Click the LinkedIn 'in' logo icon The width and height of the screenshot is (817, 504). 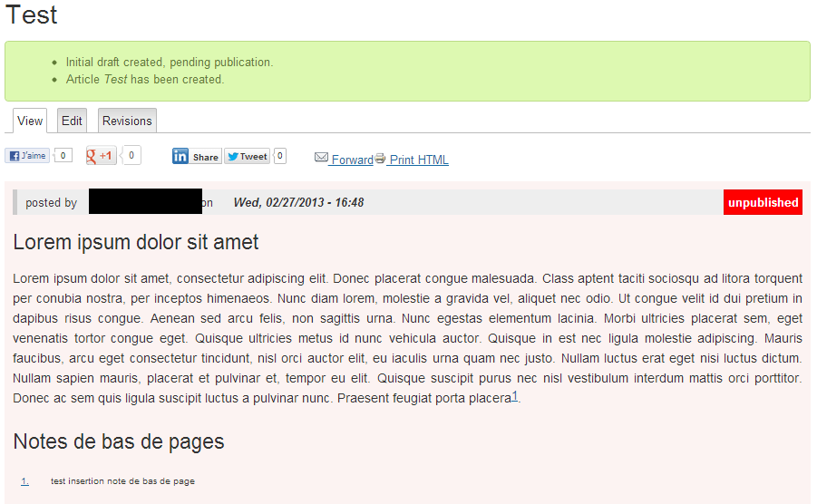180,157
